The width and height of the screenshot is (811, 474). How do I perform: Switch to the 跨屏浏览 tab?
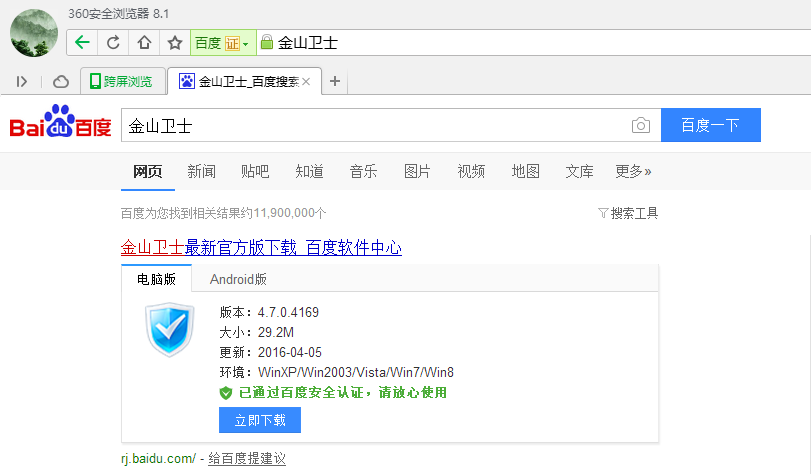(123, 81)
